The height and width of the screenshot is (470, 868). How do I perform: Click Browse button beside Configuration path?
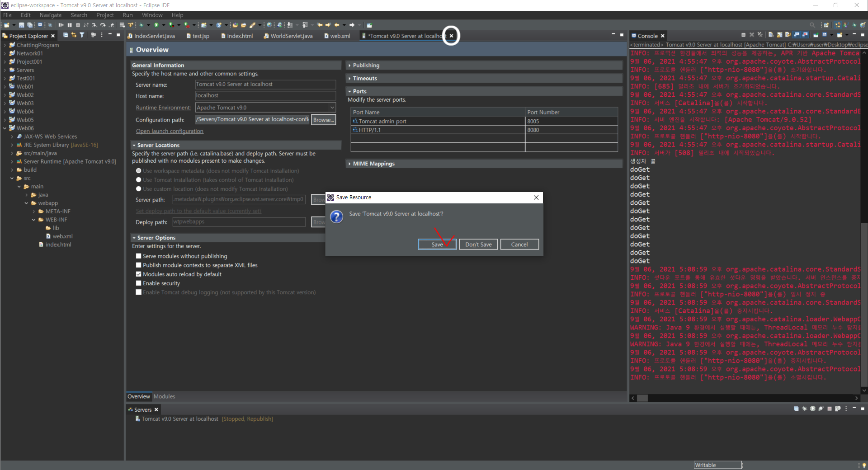(323, 120)
